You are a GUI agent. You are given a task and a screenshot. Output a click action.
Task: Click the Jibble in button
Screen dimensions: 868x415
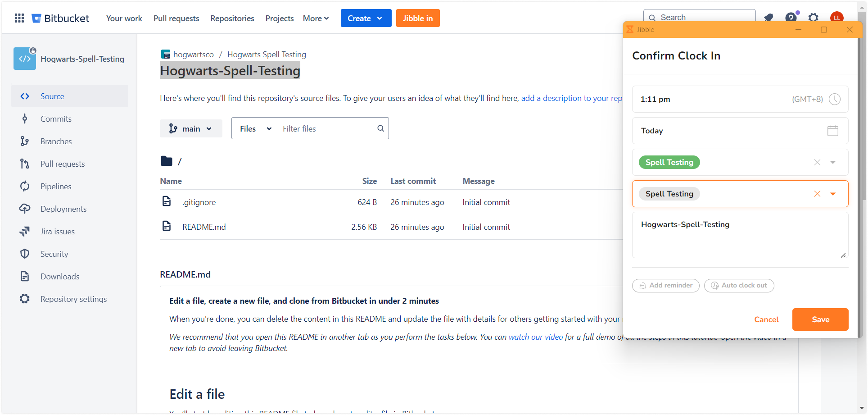point(418,18)
